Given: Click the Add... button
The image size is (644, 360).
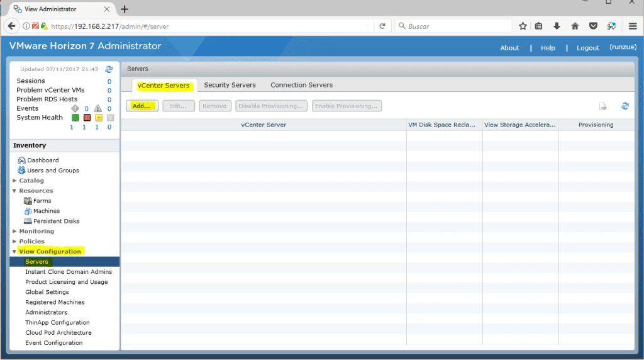Looking at the screenshot, I should coord(142,106).
